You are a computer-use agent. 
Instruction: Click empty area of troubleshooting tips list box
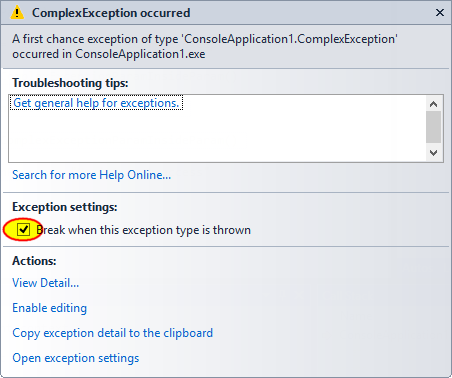[217, 137]
